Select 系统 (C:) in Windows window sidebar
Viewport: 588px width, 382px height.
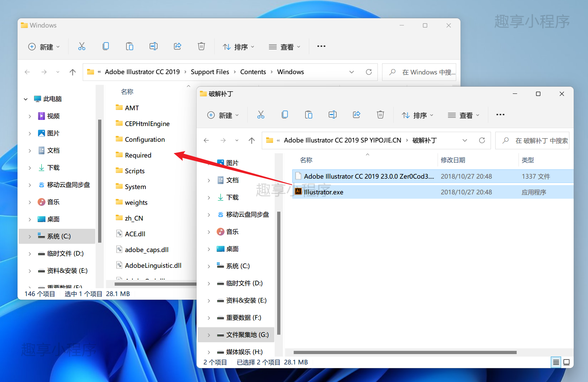(x=57, y=236)
